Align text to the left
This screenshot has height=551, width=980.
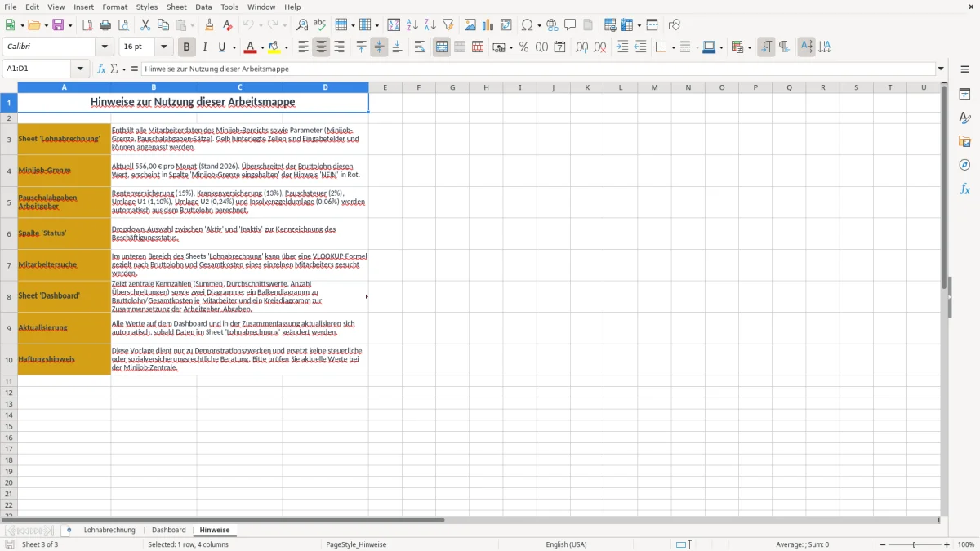(x=303, y=47)
